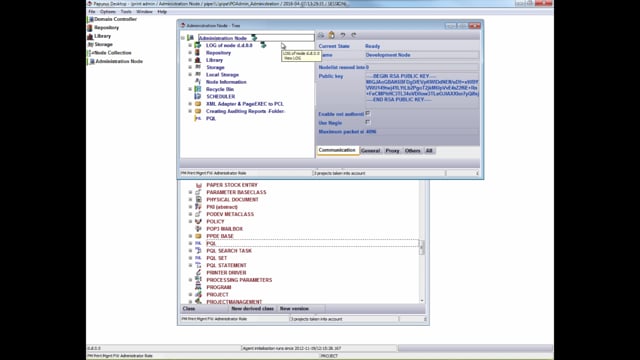
Task: Click the New derived class button
Action: pyautogui.click(x=252, y=309)
